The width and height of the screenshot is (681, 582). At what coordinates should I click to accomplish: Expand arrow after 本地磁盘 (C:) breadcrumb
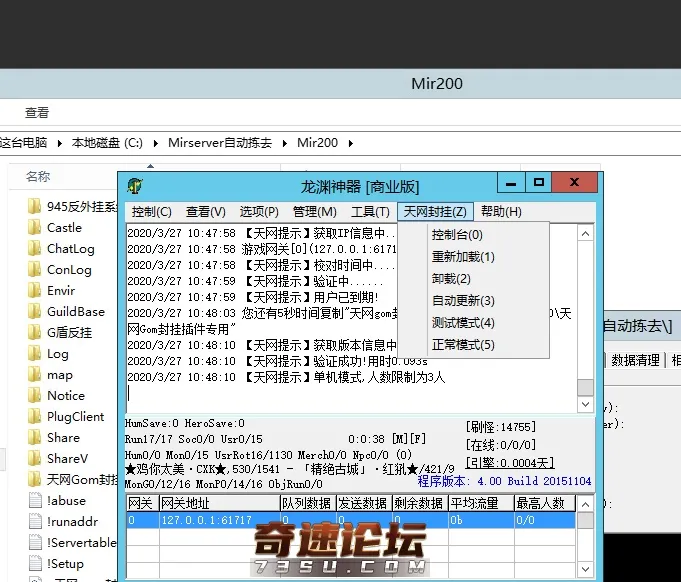tap(155, 143)
